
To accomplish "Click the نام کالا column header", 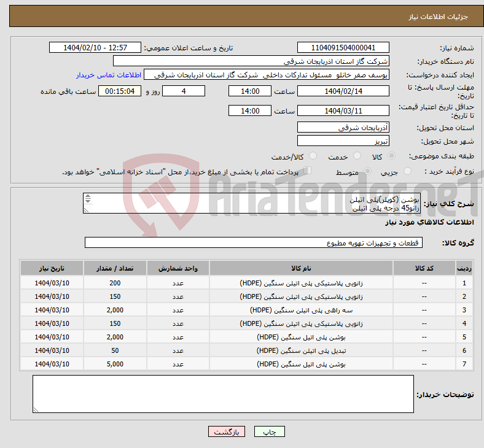I will 301,269.
